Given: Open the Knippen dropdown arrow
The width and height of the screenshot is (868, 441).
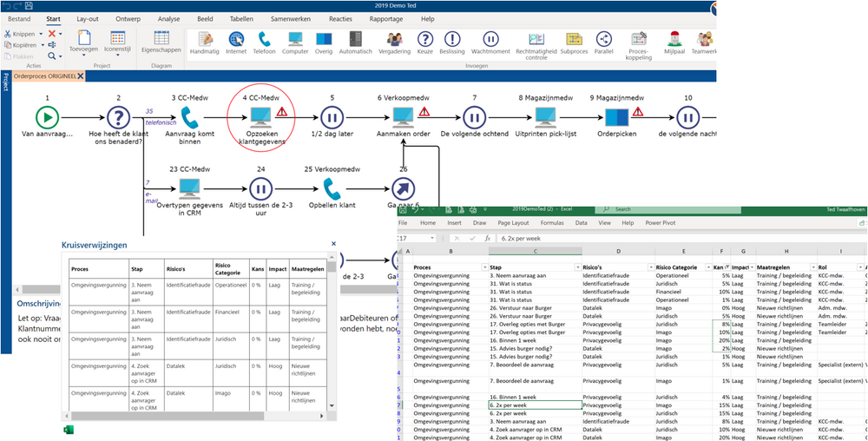Looking at the screenshot, I should pyautogui.click(x=41, y=34).
